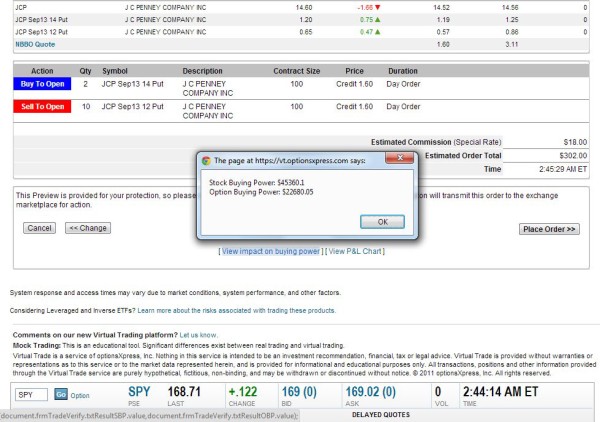Click Stock Buying Power text in dialog

(256, 182)
